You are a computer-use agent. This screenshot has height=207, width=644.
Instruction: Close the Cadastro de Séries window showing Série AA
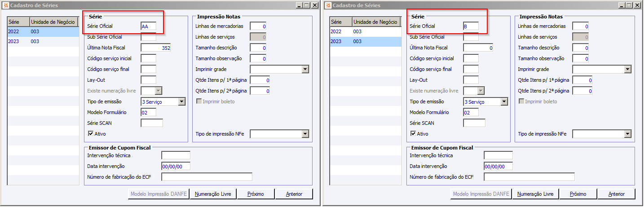click(316, 5)
